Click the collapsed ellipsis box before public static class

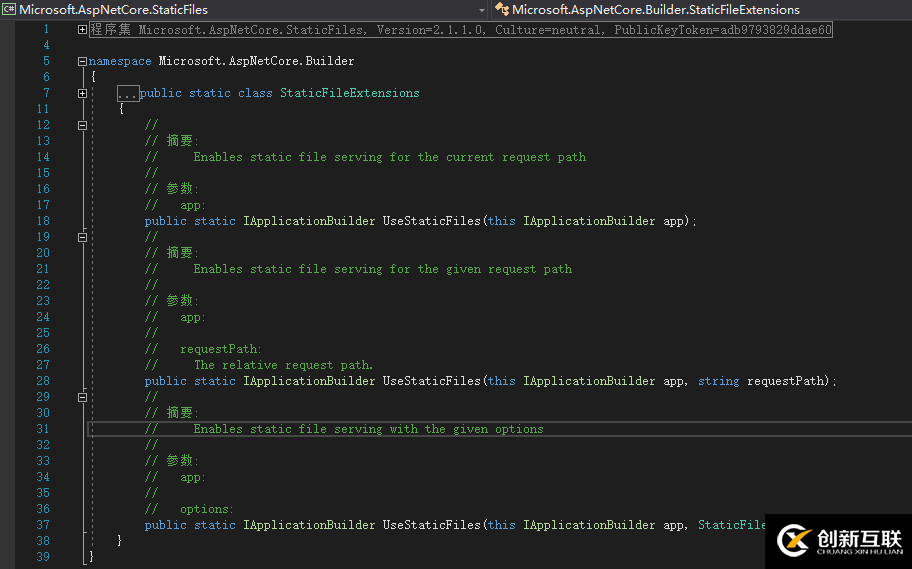(127, 93)
